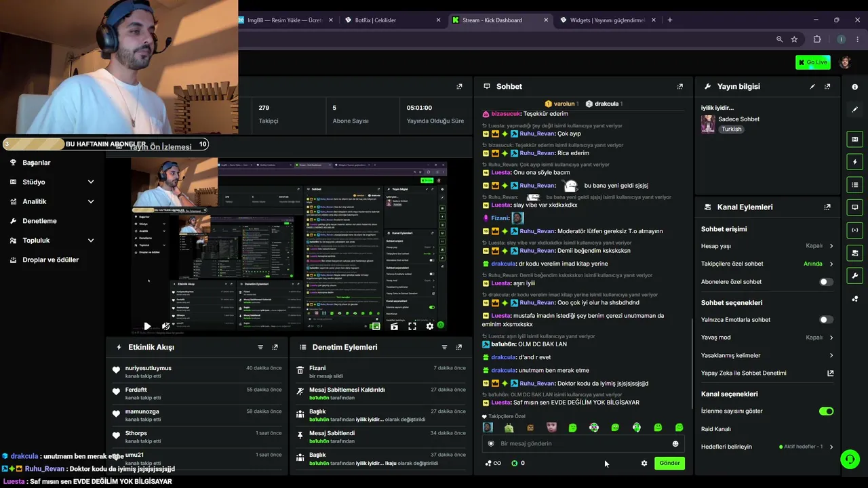Open Takipçilere özel sohbet options
This screenshot has height=488, width=868.
pyautogui.click(x=767, y=264)
